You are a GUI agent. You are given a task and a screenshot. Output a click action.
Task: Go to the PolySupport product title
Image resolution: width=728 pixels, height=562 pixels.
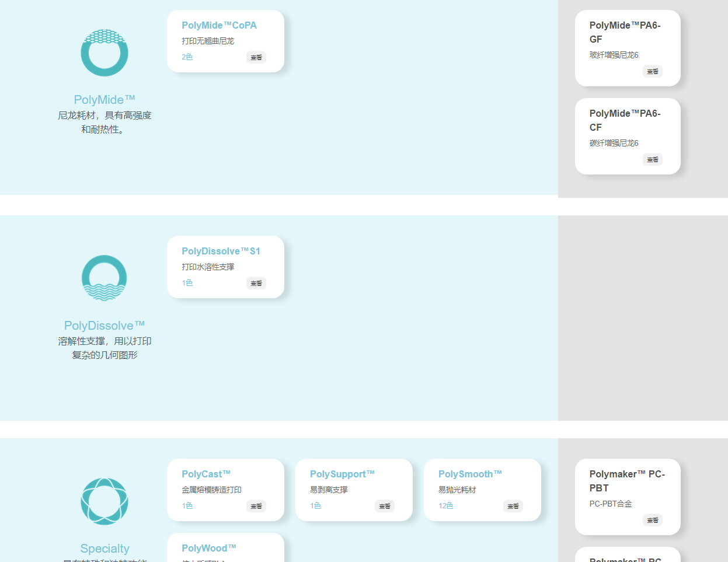(342, 474)
